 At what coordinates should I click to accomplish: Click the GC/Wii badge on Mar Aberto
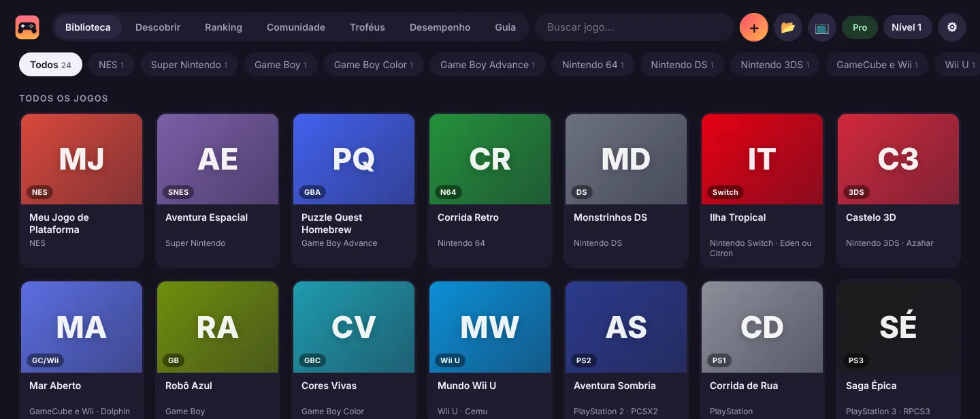[46, 360]
